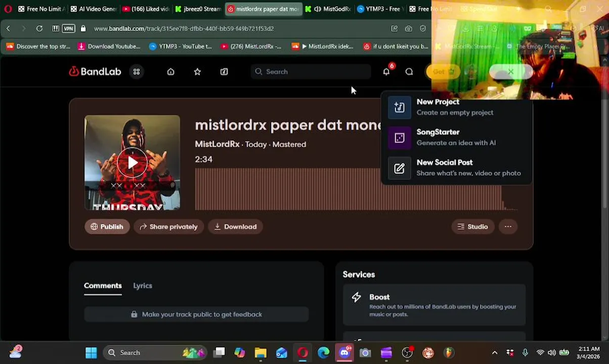
Task: Open the Opera workspaces icon beside reload
Action: (x=56, y=29)
